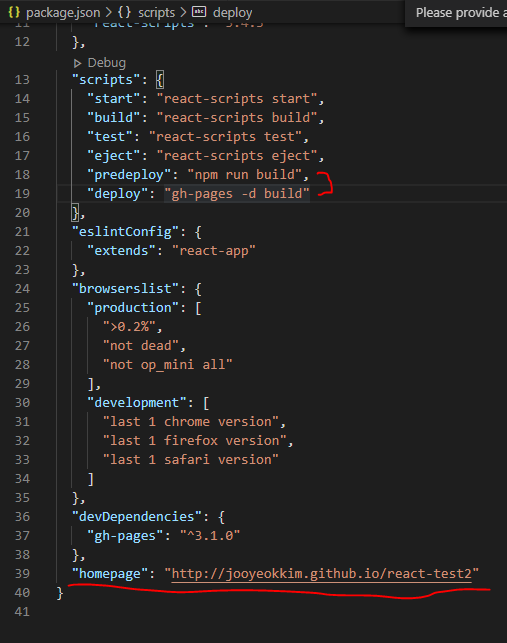Click "last 1 chrome version" entry

[191, 422]
